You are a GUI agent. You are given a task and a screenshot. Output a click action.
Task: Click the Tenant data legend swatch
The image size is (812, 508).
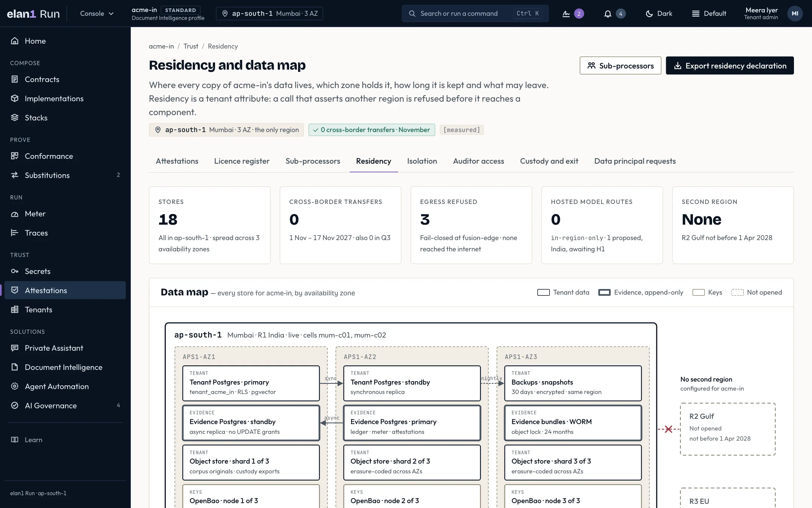pos(543,292)
